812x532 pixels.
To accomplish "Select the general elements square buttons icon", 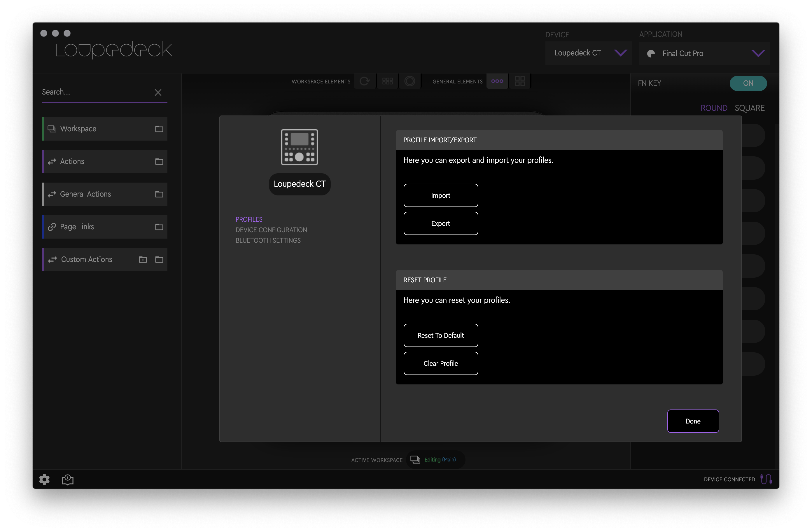I will tap(520, 81).
